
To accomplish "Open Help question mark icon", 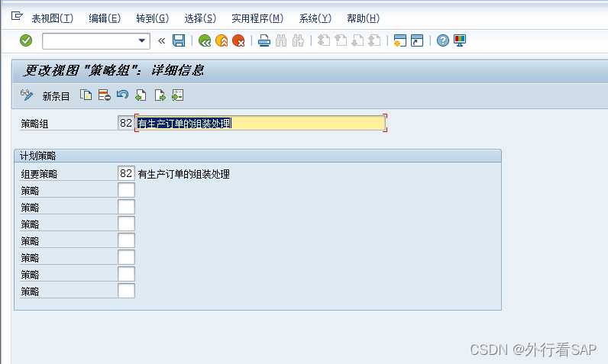I will [442, 40].
